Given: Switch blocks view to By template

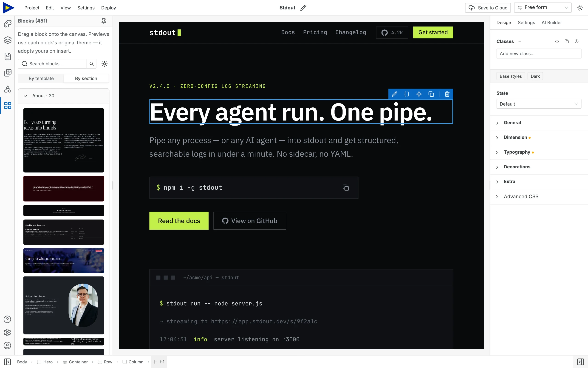Looking at the screenshot, I should (x=41, y=78).
